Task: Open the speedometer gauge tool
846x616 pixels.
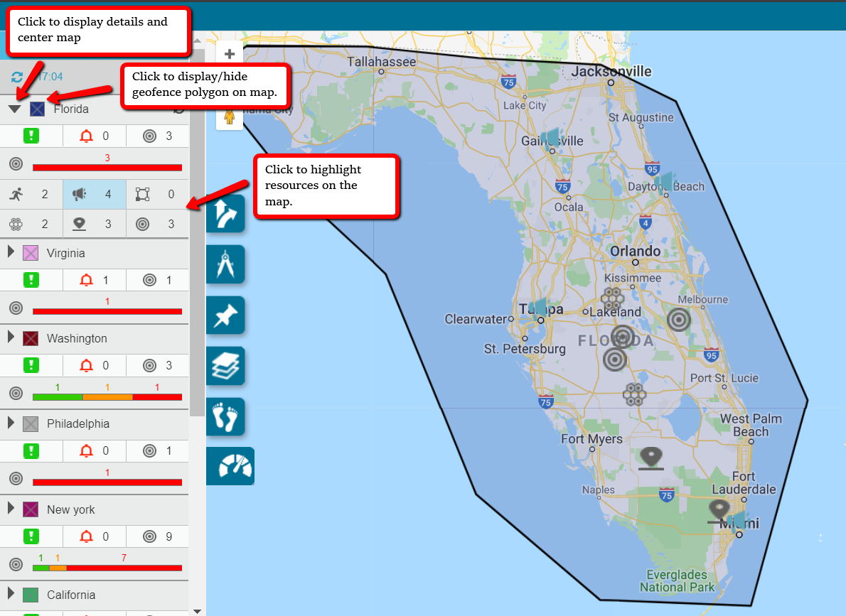Action: [230, 466]
